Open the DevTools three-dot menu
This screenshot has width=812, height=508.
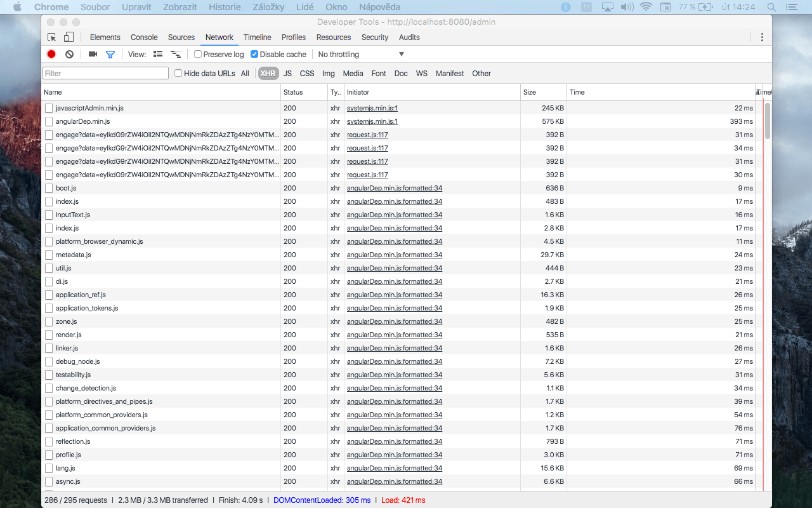coord(762,37)
